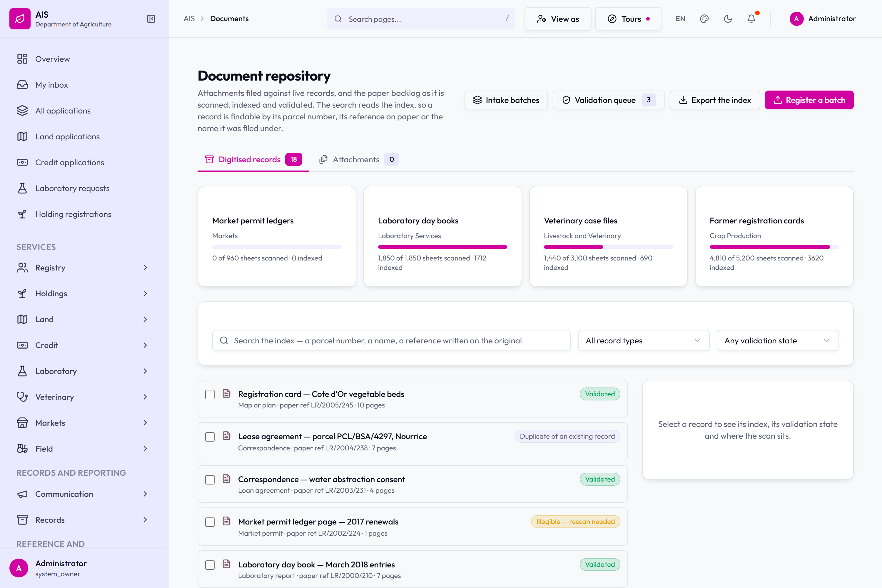This screenshot has width=882, height=588.
Task: Click Export the index
Action: (715, 100)
